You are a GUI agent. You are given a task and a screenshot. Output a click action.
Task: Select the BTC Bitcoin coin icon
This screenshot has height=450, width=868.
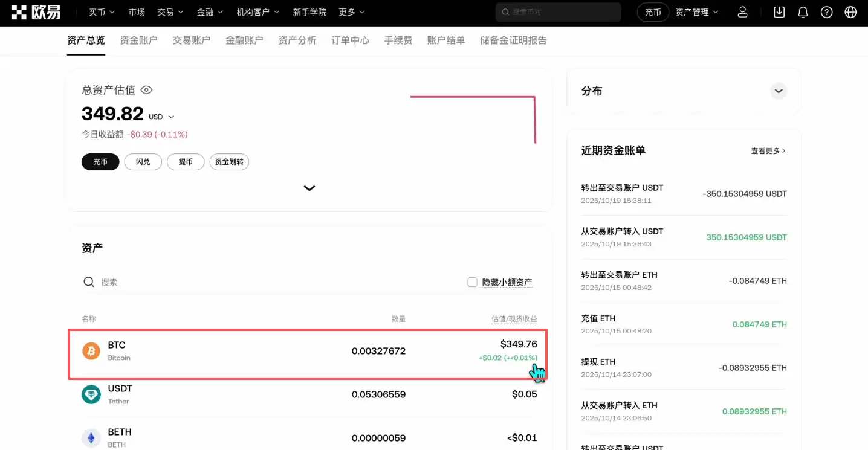(91, 350)
